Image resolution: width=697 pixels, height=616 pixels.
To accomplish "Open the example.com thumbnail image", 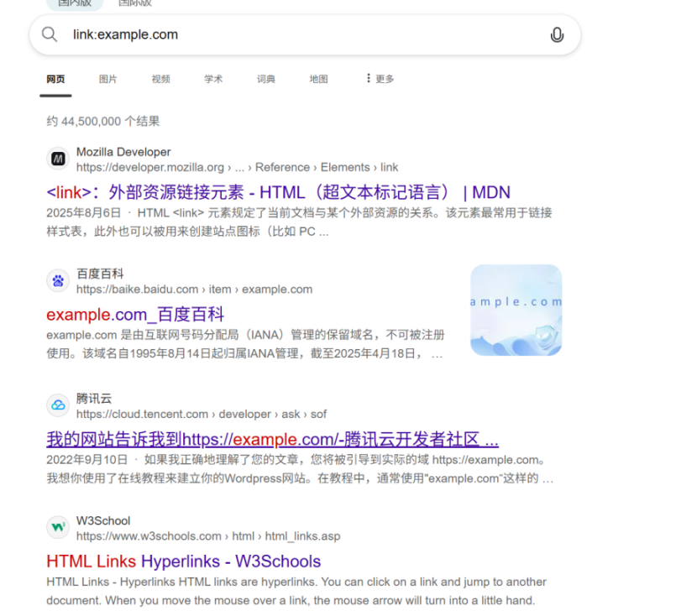I will 516,310.
